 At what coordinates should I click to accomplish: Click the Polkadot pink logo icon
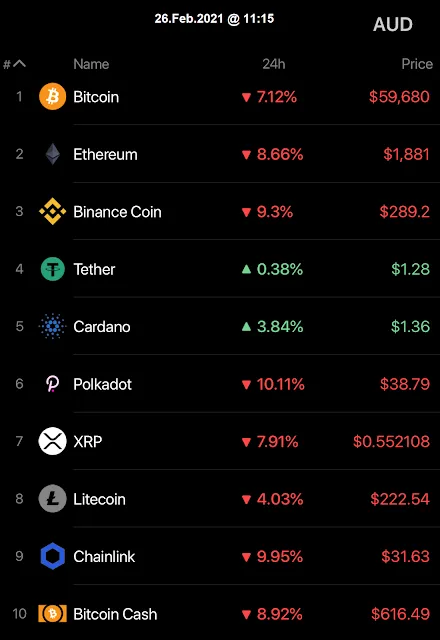(x=52, y=384)
